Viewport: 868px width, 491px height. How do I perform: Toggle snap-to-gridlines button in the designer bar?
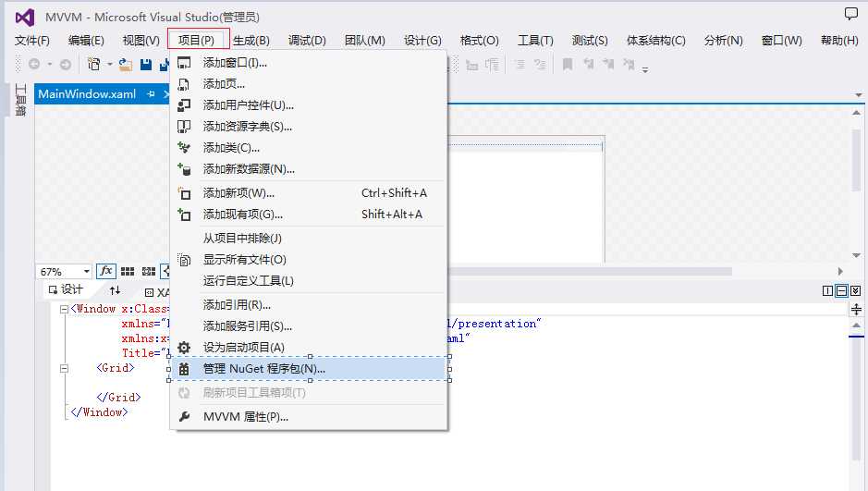click(149, 271)
